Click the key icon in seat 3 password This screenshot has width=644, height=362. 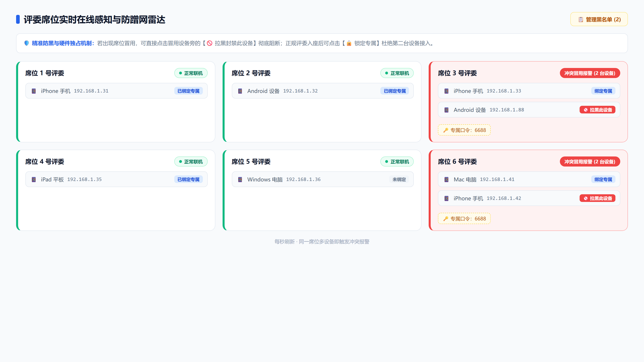(x=446, y=130)
